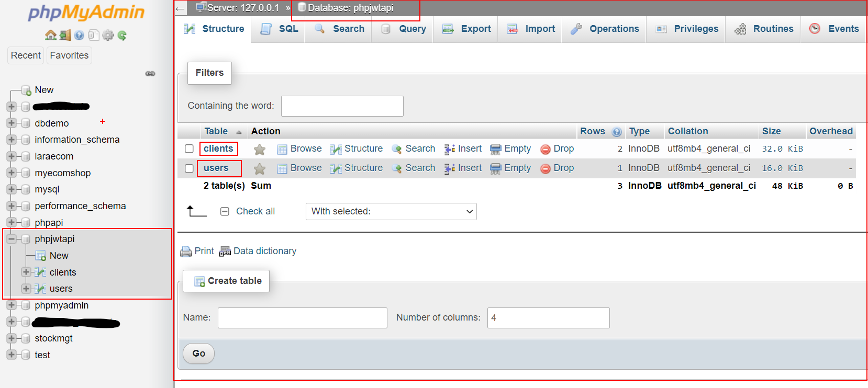Drop the clients table
The image size is (868, 388).
557,149
